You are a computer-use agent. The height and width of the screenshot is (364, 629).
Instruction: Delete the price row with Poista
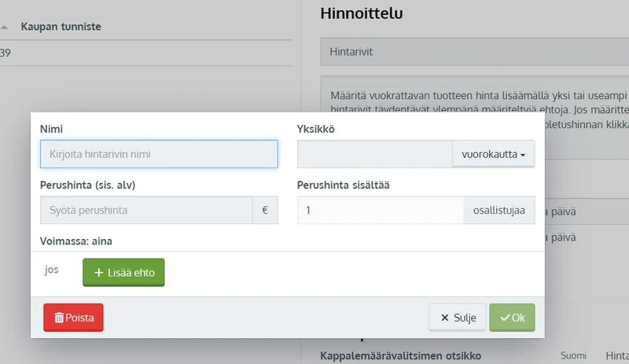pyautogui.click(x=73, y=318)
